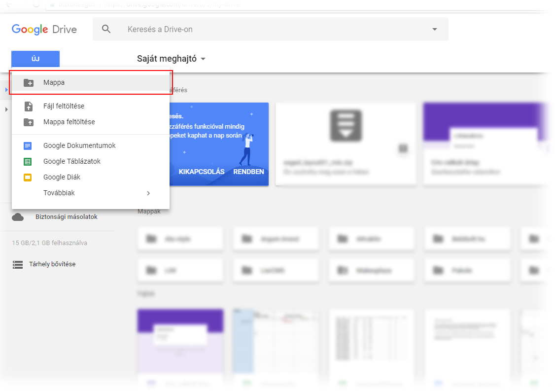Choose Google Táblázatok from the menu
Screen dimensions: 555x392
tap(72, 161)
